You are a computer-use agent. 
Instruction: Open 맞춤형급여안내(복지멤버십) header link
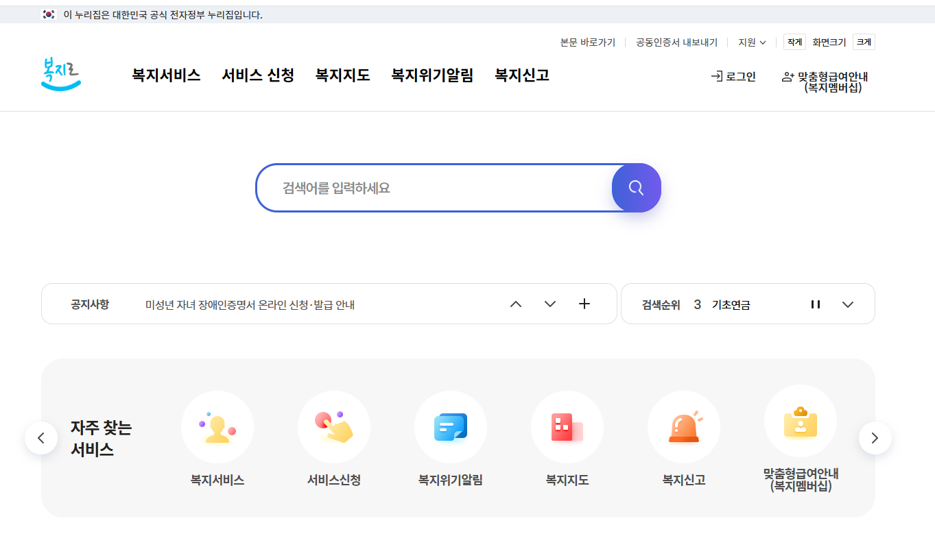coord(825,82)
